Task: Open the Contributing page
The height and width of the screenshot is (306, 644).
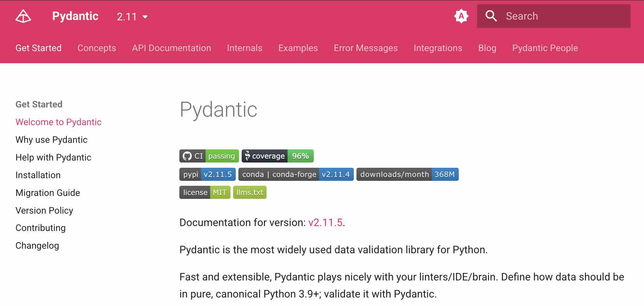Action: [41, 228]
